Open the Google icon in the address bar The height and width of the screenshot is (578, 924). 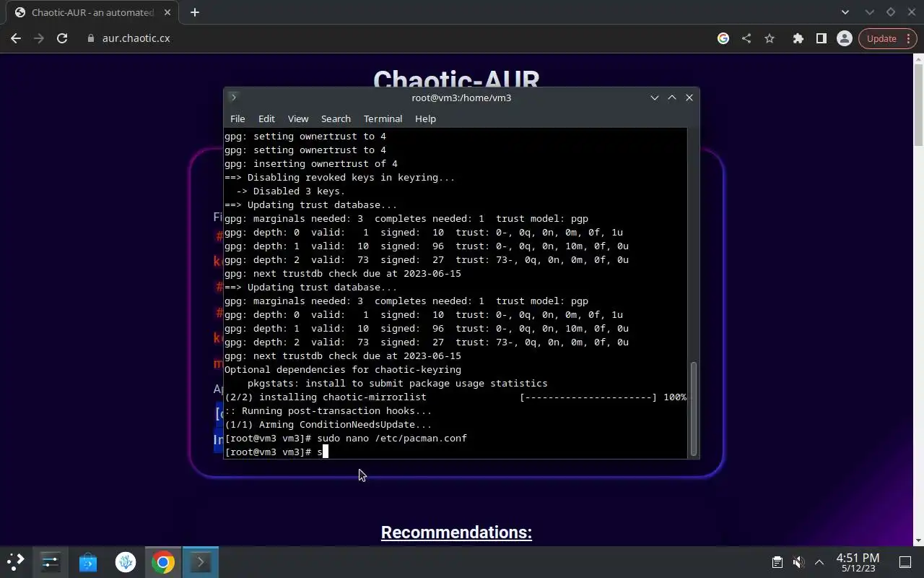pos(723,38)
